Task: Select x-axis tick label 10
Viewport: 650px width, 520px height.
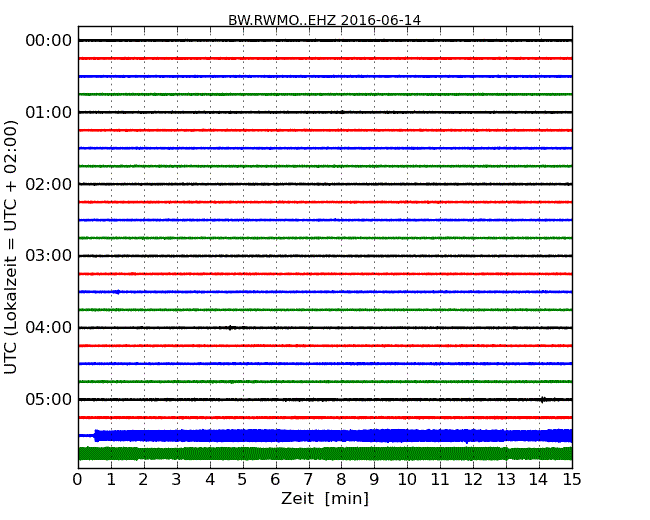Action: (407, 480)
